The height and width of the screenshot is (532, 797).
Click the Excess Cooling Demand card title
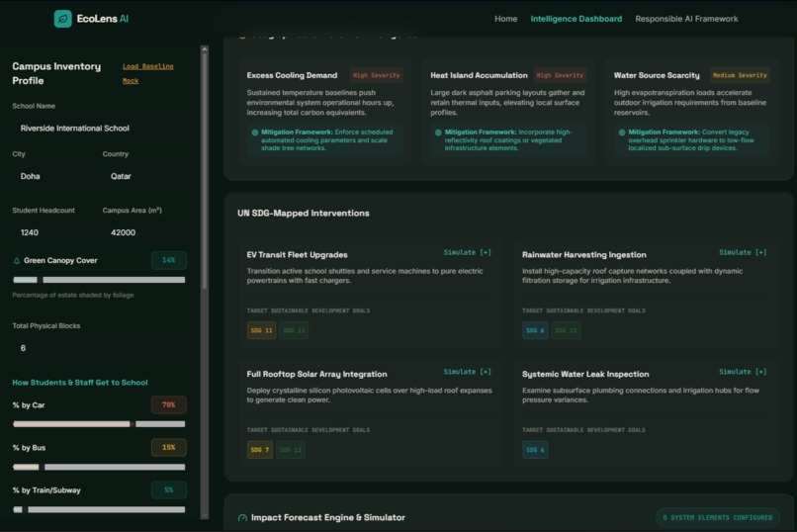tap(293, 75)
